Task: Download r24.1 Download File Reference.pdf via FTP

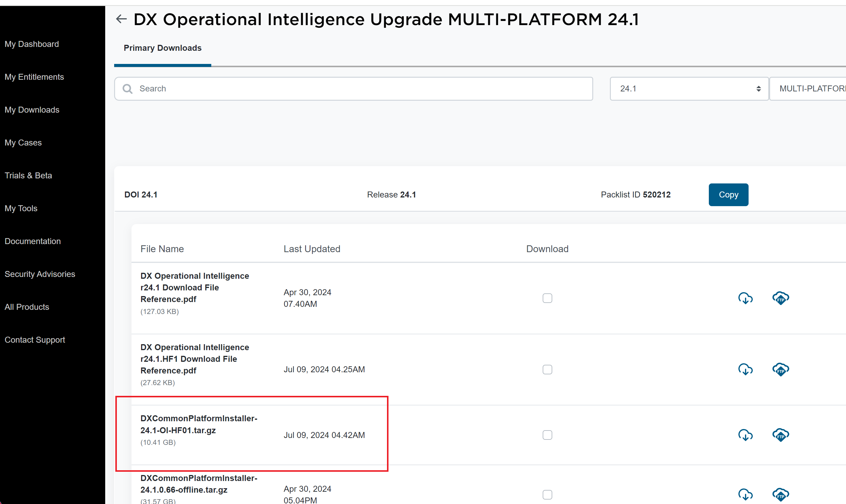Action: coord(781,298)
